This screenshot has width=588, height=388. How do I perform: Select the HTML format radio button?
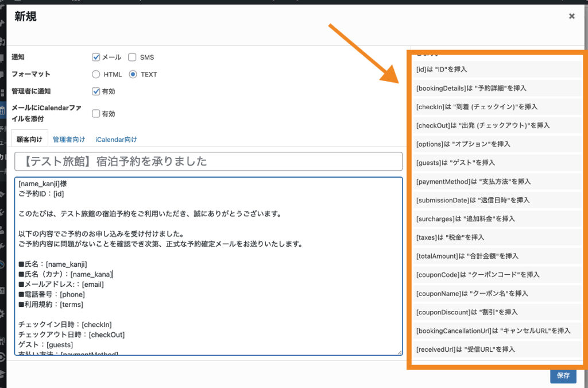click(96, 74)
